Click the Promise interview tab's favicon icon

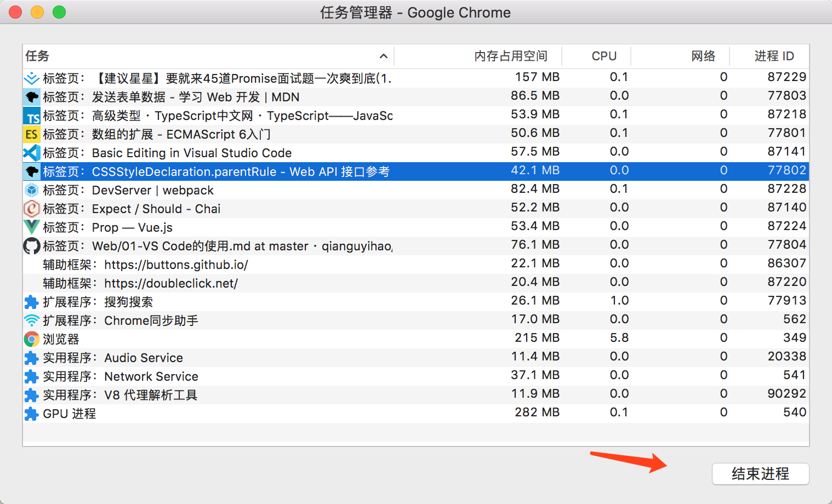point(32,78)
